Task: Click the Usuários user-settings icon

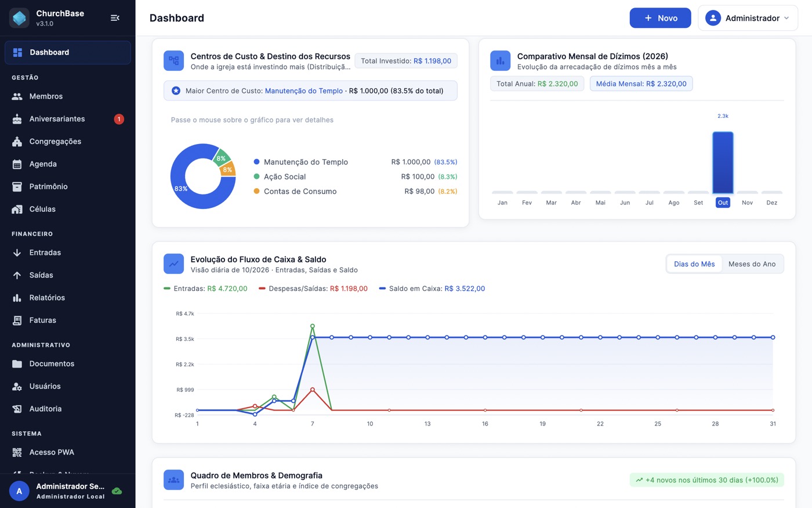Action: click(x=17, y=387)
